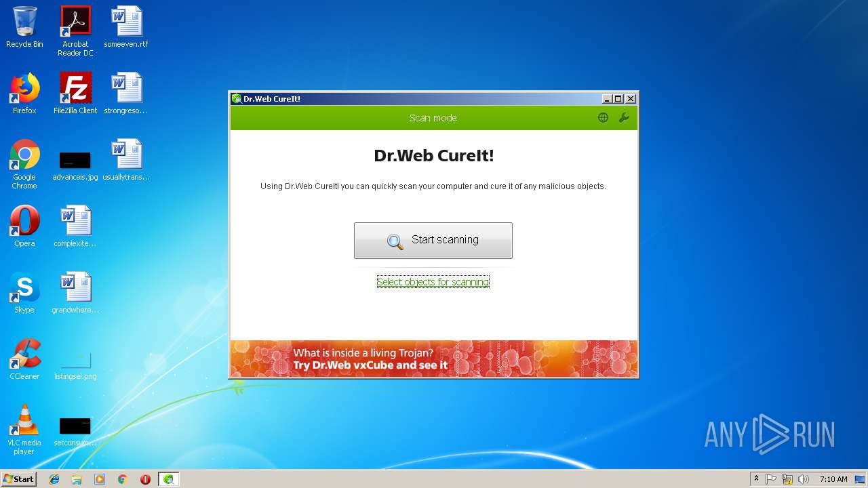This screenshot has width=868, height=488.
Task: Open the network tray icon
Action: click(x=787, y=479)
